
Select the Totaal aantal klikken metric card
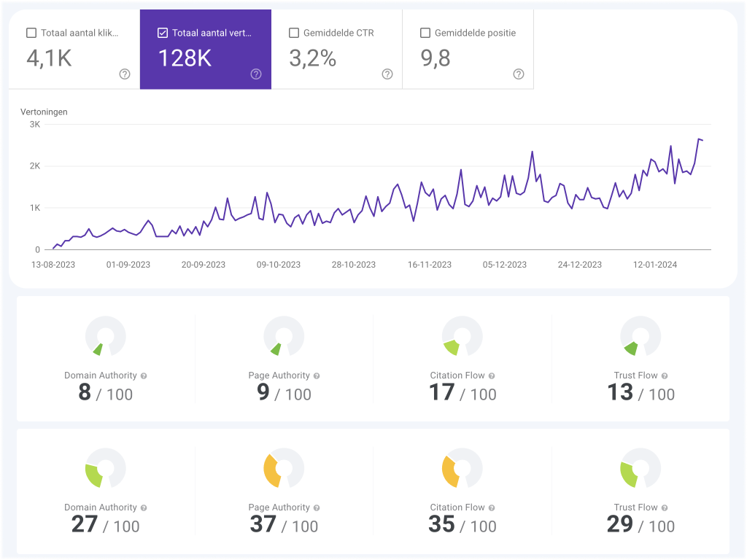[73, 49]
